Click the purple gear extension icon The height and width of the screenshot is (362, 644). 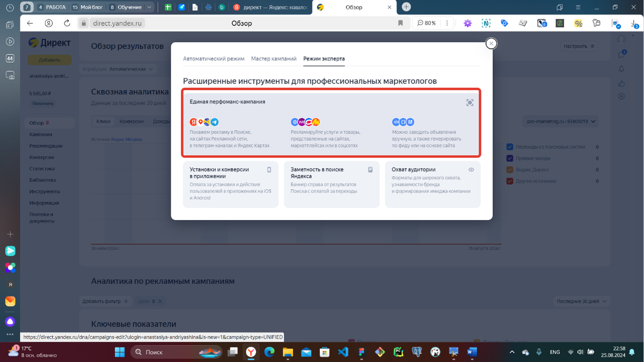pyautogui.click(x=467, y=23)
